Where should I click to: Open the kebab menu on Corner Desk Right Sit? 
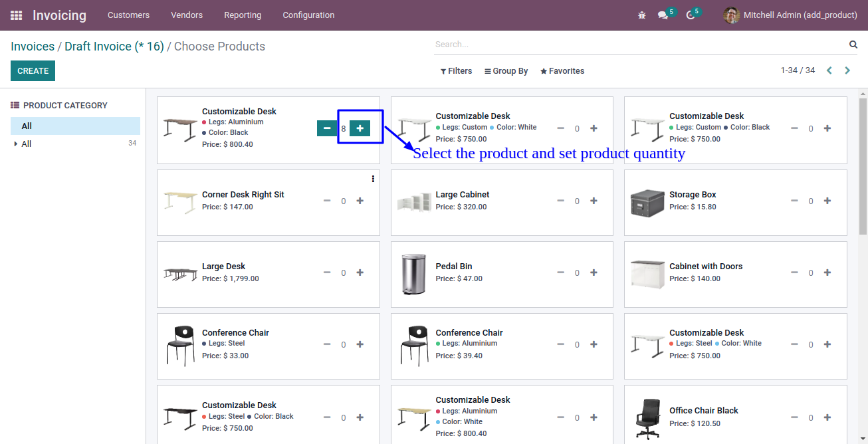click(x=373, y=179)
